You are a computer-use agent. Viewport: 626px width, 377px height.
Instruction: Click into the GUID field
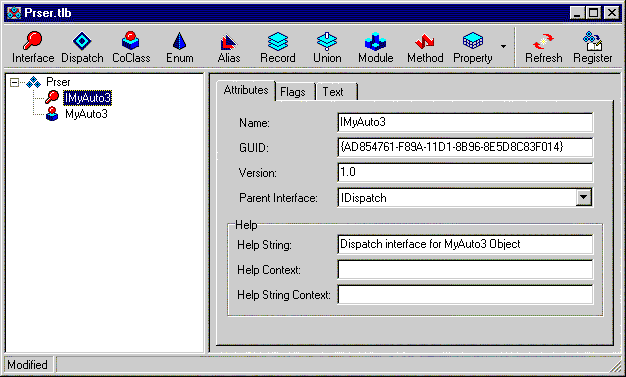coord(465,147)
